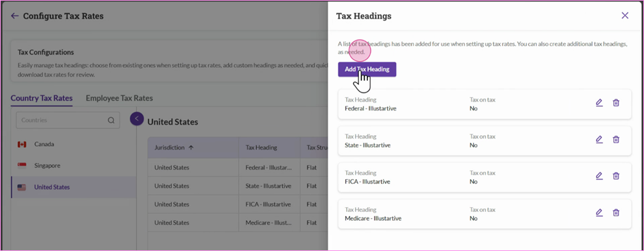The width and height of the screenshot is (644, 251).
Task: Open the Employee Tax Rates tab
Action: [119, 98]
